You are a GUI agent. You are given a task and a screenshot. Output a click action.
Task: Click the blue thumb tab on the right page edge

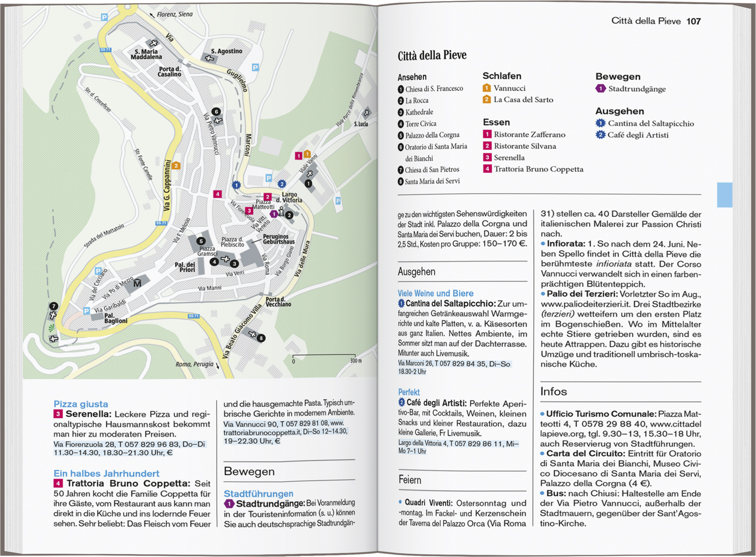point(724,195)
